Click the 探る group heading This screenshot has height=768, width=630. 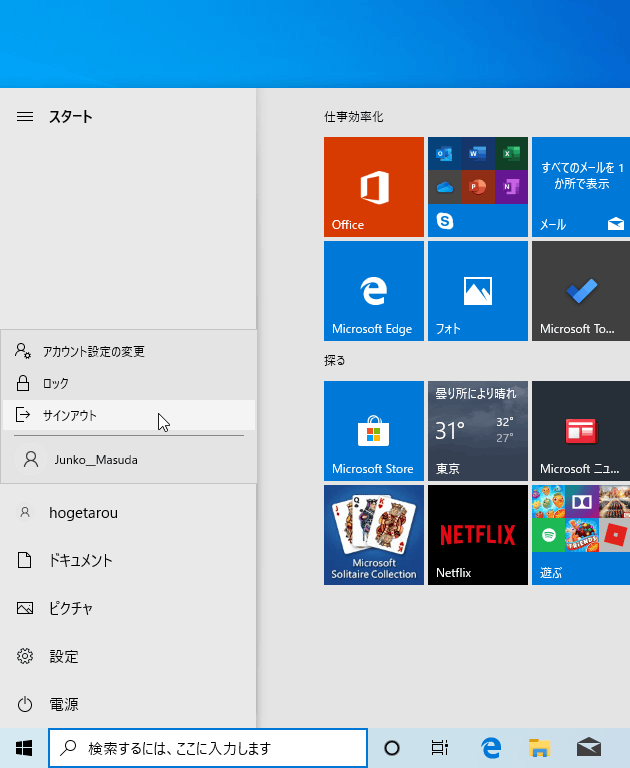click(335, 360)
